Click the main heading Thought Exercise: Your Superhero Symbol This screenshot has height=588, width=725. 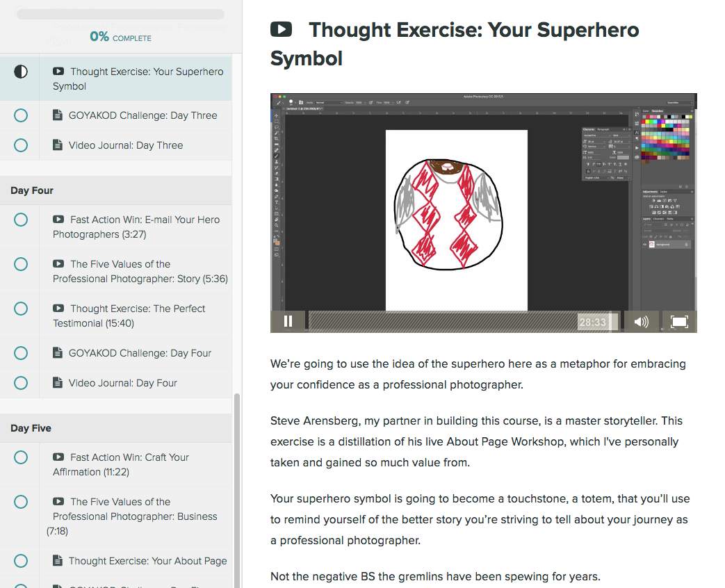[455, 44]
